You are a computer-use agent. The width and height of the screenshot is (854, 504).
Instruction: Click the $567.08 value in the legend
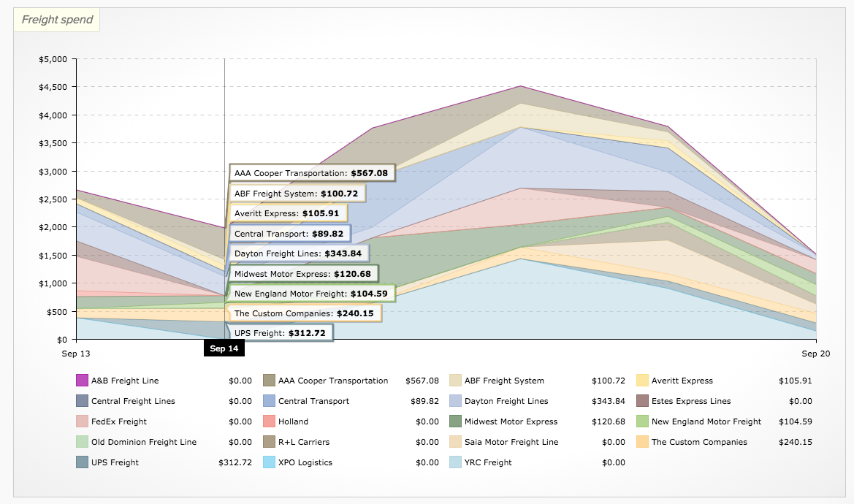[x=422, y=381]
